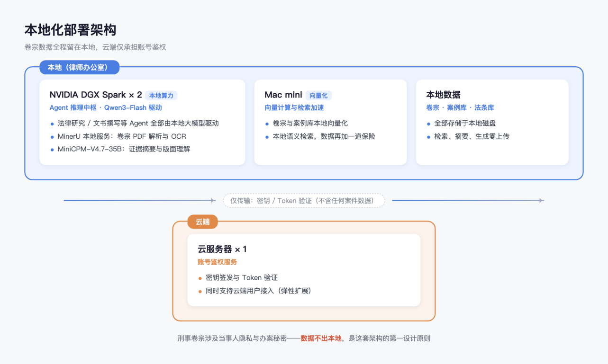Click "同时支持云端用户接入（弹性扩展）" bullet

coord(259,291)
